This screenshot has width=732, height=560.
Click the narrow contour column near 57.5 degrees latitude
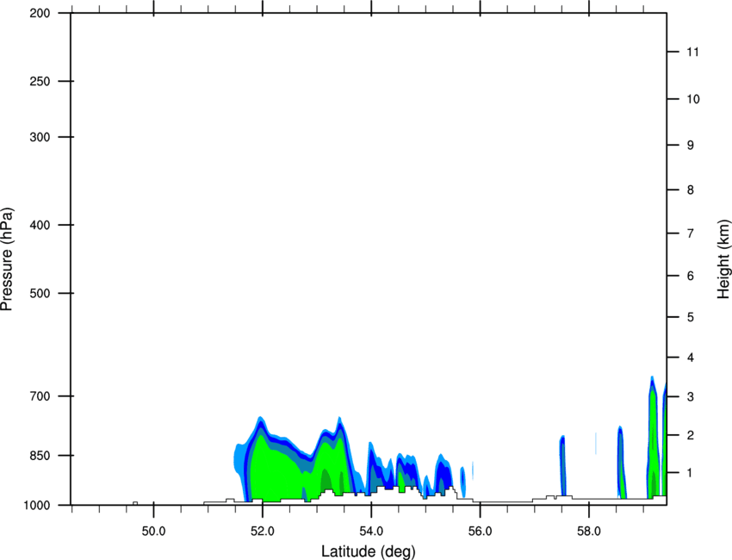pos(562,465)
